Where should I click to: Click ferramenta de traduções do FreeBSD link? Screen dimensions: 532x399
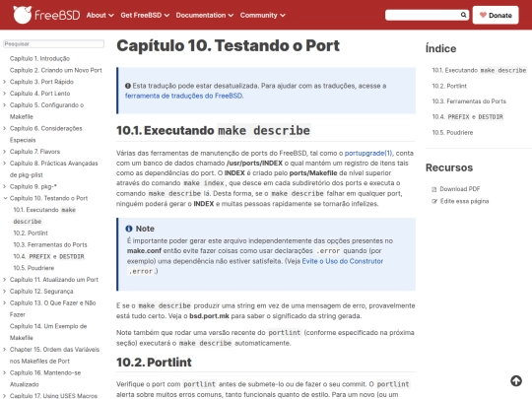click(183, 96)
